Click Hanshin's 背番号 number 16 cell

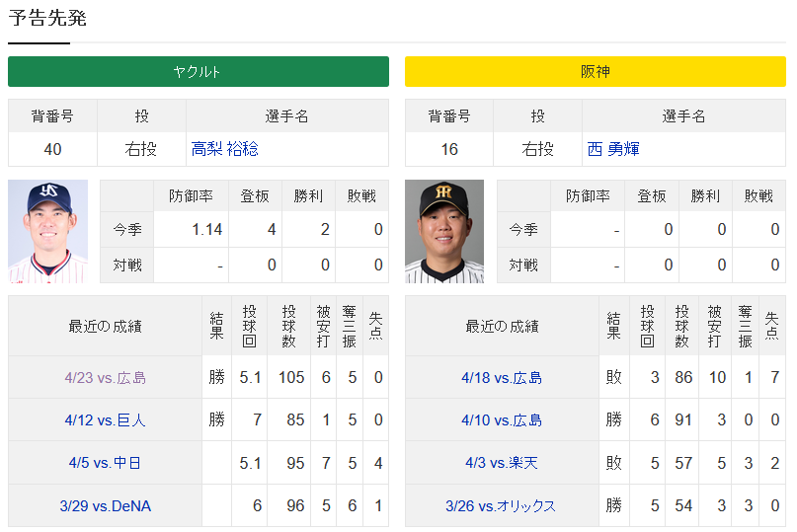(x=449, y=149)
